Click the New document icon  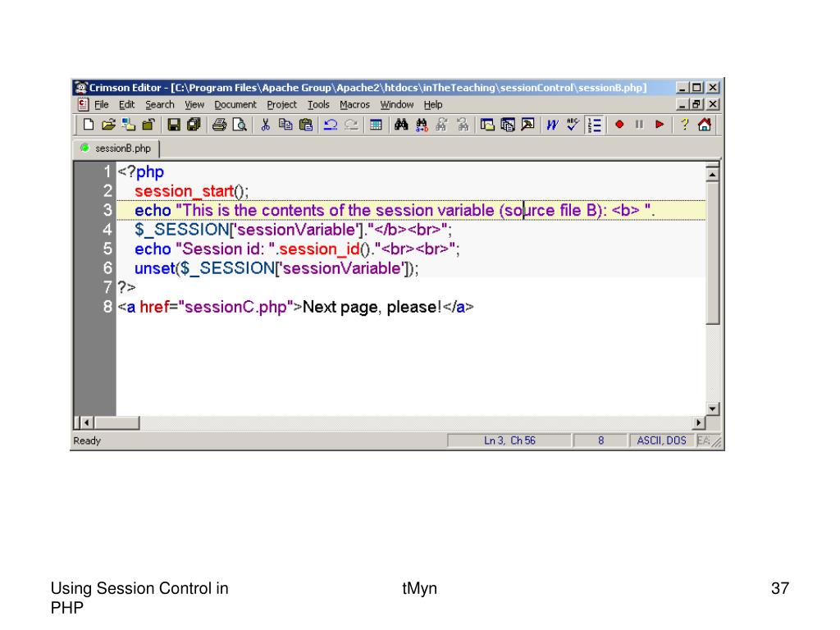click(89, 126)
